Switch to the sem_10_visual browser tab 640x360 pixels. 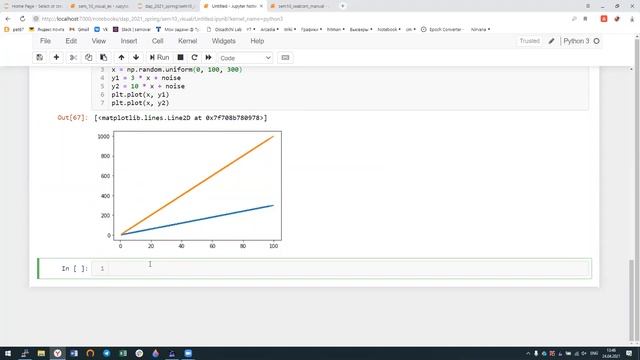(99, 6)
